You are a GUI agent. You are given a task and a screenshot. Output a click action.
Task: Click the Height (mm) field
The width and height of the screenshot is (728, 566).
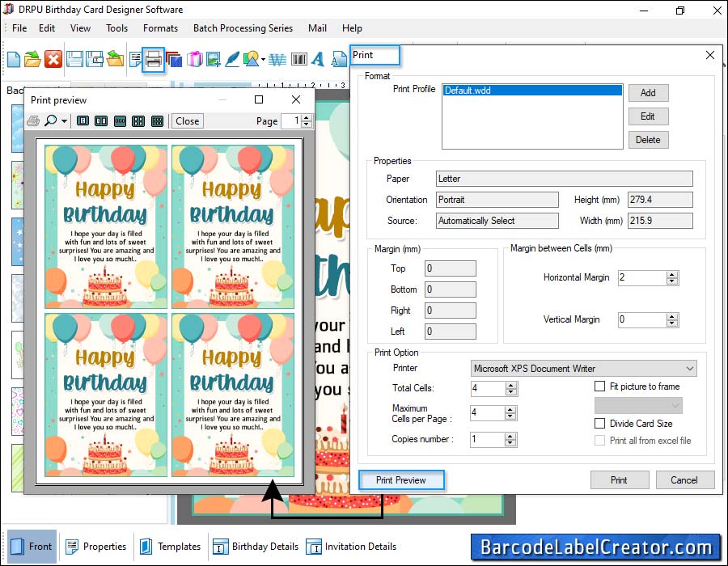660,200
